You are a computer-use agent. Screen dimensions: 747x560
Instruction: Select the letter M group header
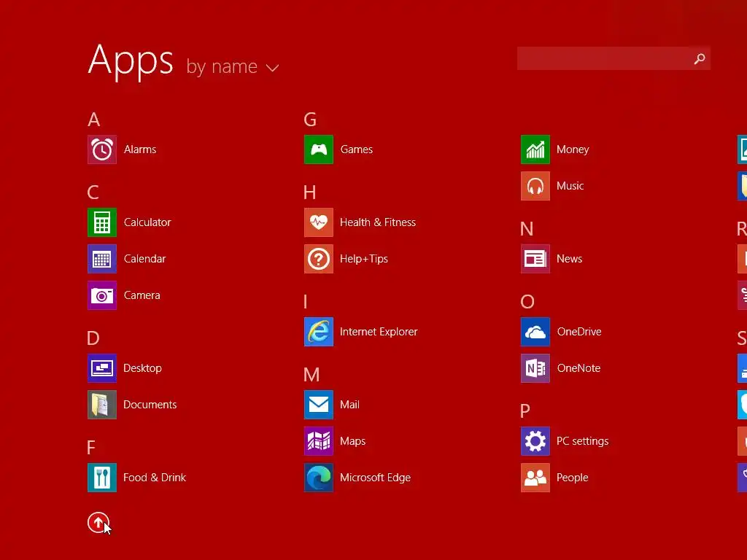pos(311,375)
